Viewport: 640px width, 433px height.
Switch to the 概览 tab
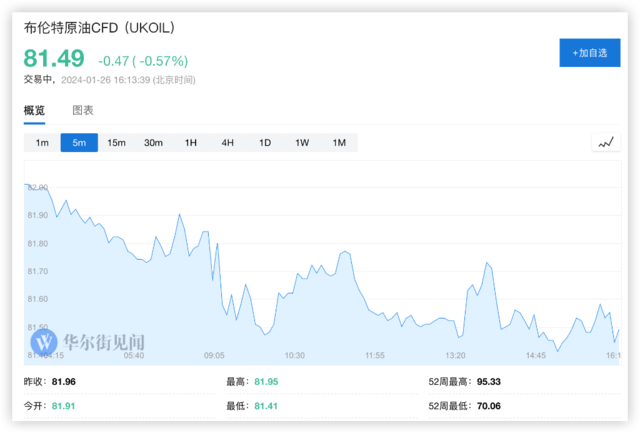pyautogui.click(x=36, y=111)
